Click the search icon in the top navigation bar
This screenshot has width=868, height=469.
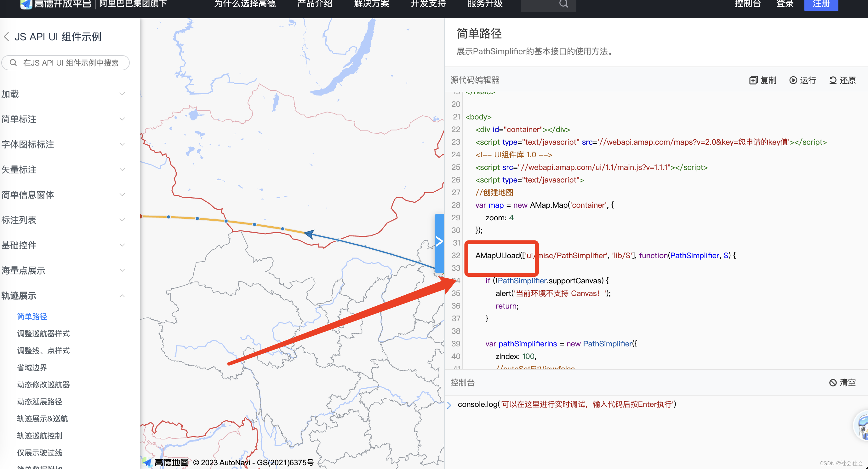pos(564,4)
